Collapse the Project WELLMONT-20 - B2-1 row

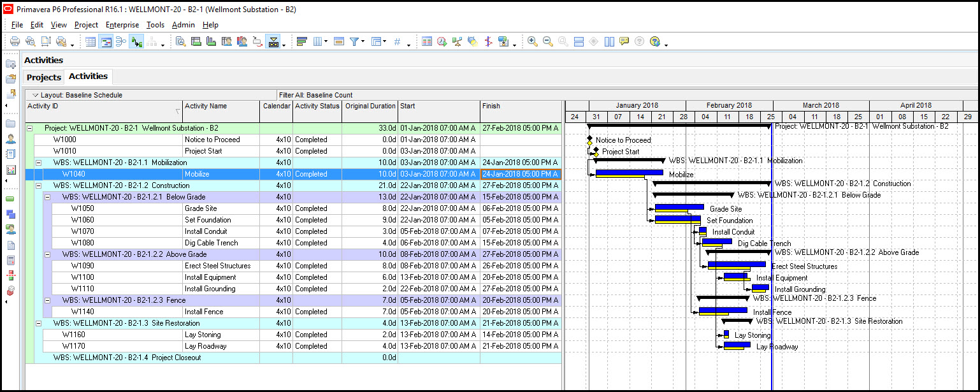[x=29, y=128]
